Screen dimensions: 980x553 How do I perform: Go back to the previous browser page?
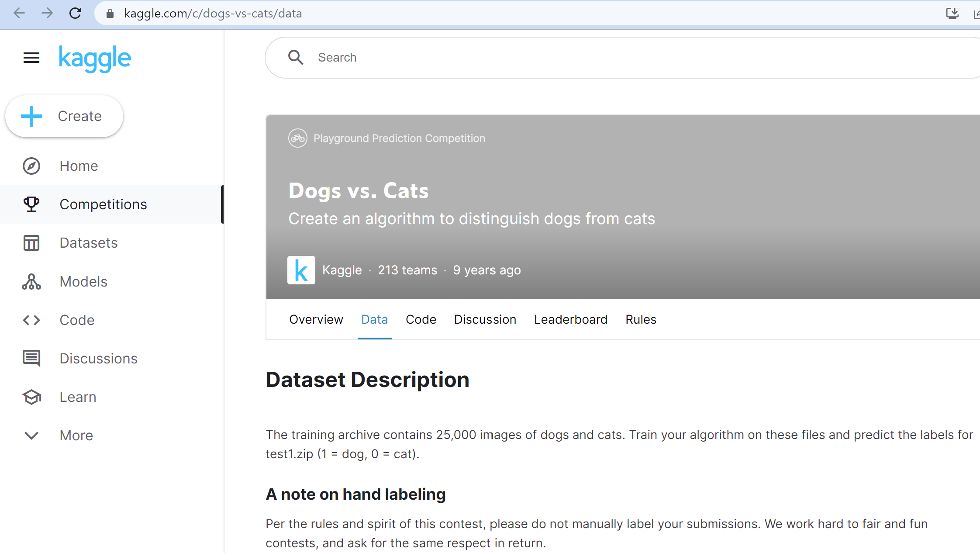(x=19, y=13)
